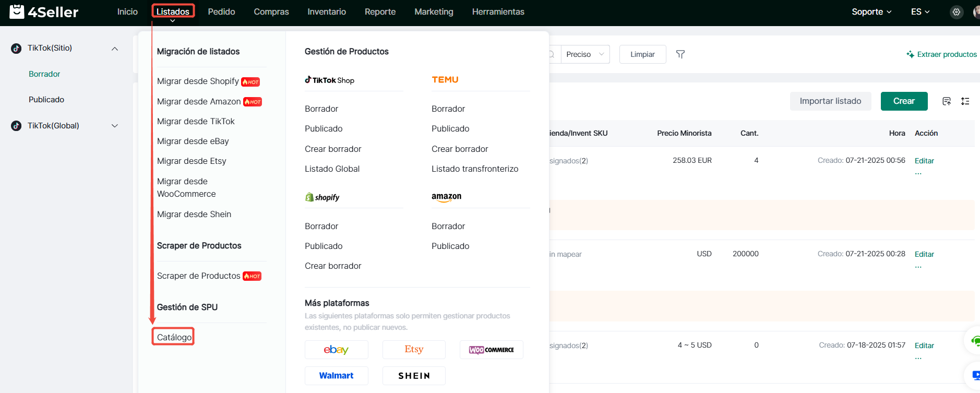Open the Herramientas menu
Screen dimensions: 980x393
pos(498,11)
